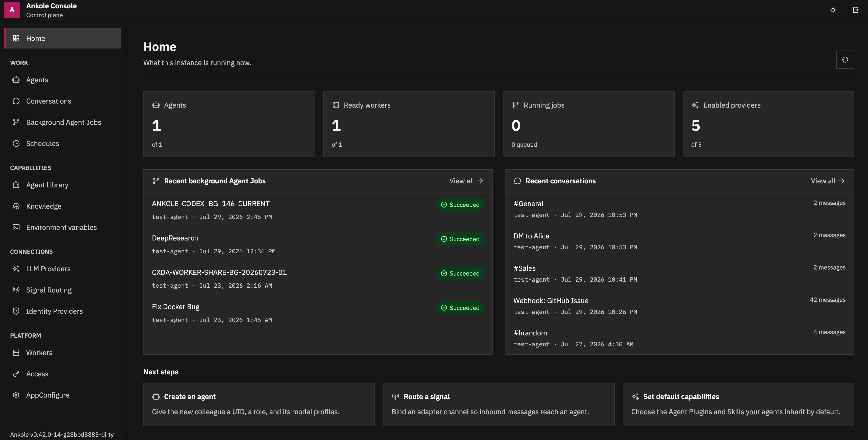Click the Access key icon
This screenshot has height=440, width=868.
coord(16,374)
